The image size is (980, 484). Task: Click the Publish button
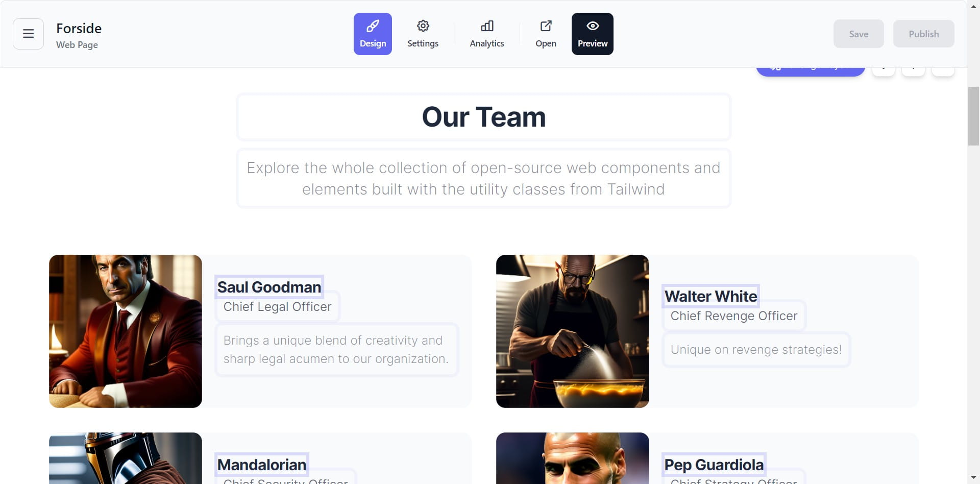[923, 34]
